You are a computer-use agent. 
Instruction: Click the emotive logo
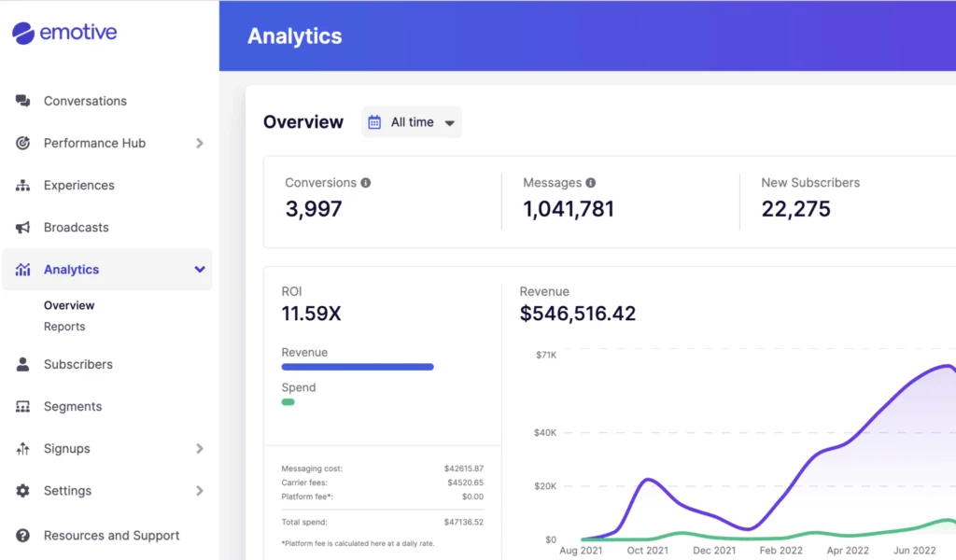coord(64,33)
